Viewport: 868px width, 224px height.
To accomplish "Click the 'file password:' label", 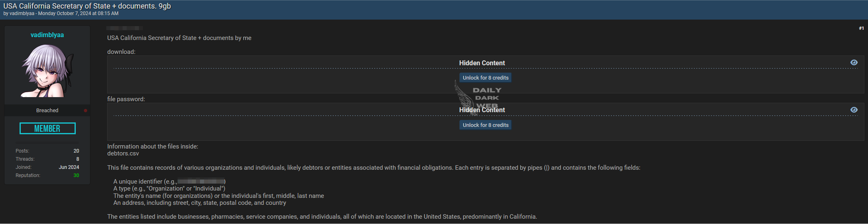I will [126, 99].
